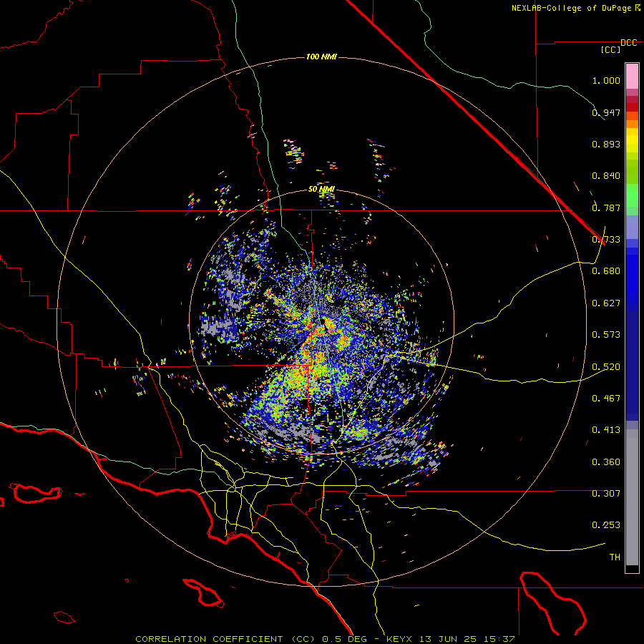Click the 0.787 color scale label

(x=606, y=208)
